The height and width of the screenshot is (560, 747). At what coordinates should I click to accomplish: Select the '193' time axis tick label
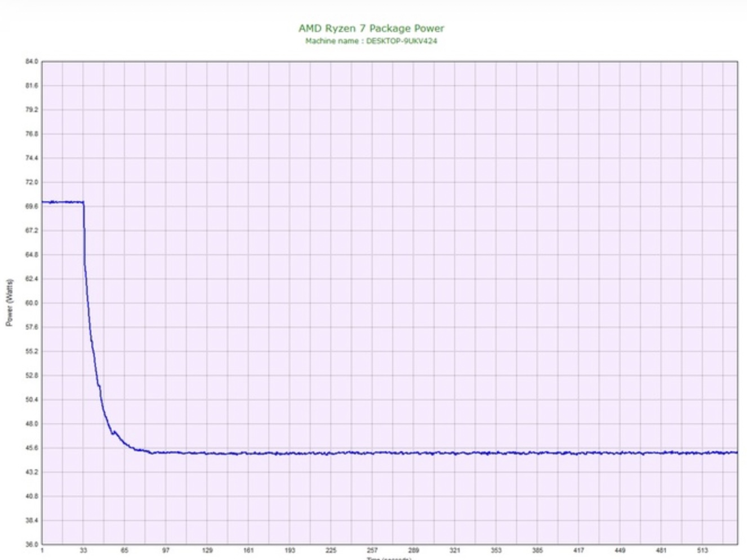pyautogui.click(x=290, y=550)
